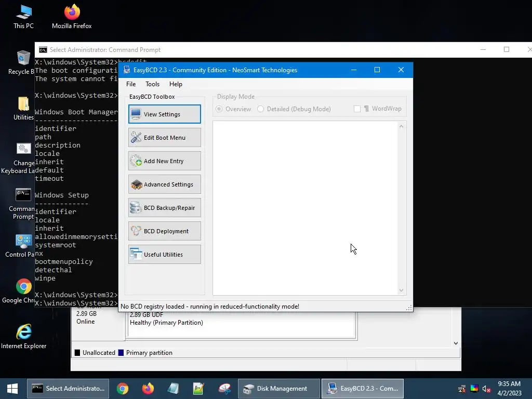Open the Windows Start menu
This screenshot has width=532, height=399.
pos(12,389)
